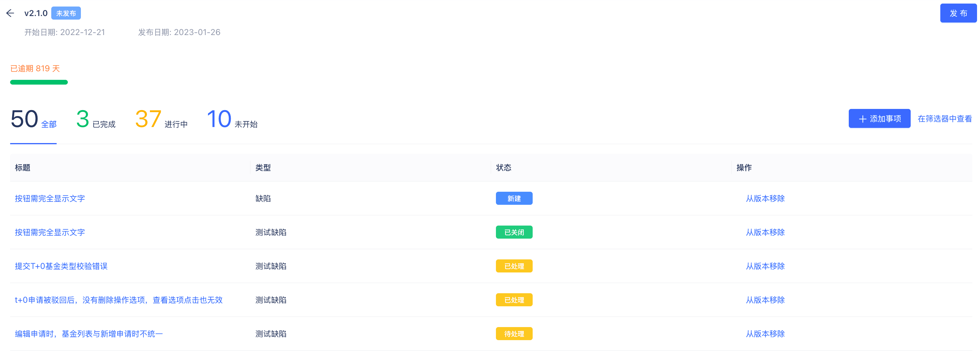
Task: Click the 已关闭 status badge
Action: point(514,232)
